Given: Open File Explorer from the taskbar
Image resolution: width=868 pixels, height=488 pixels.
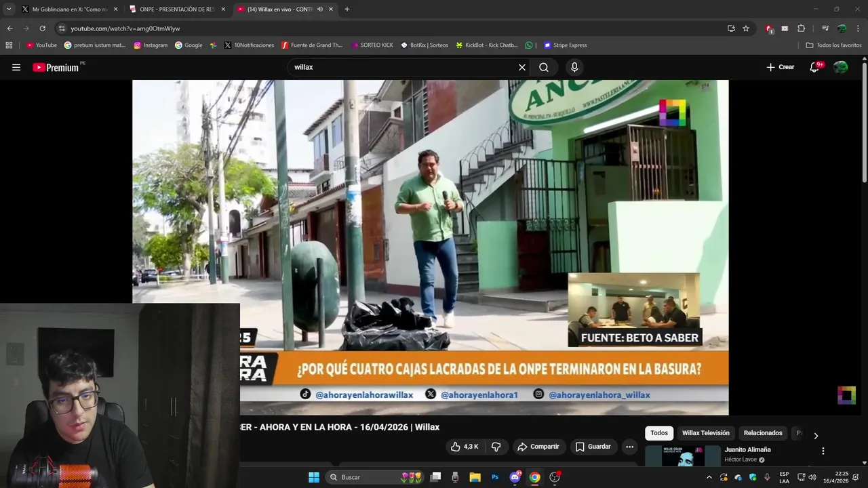Looking at the screenshot, I should click(475, 477).
